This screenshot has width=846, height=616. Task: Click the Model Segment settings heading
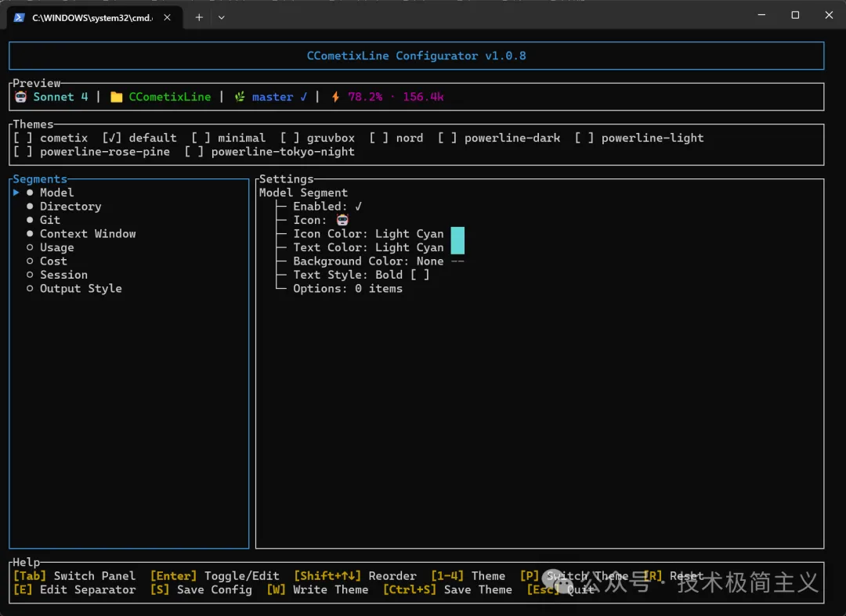[303, 193]
